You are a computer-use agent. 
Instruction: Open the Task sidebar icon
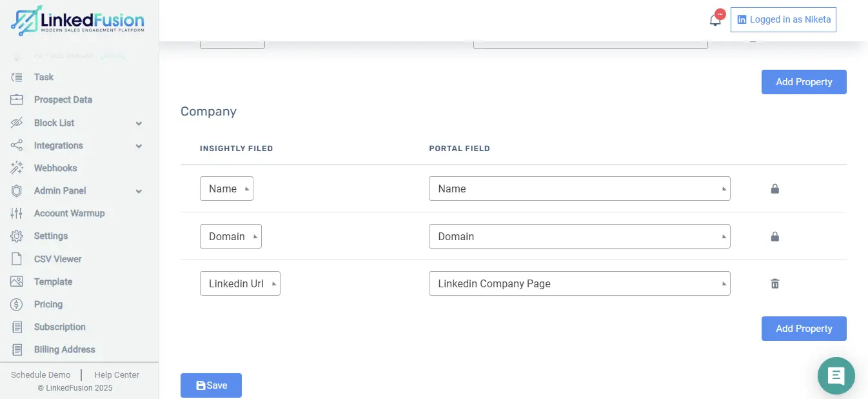(x=17, y=77)
